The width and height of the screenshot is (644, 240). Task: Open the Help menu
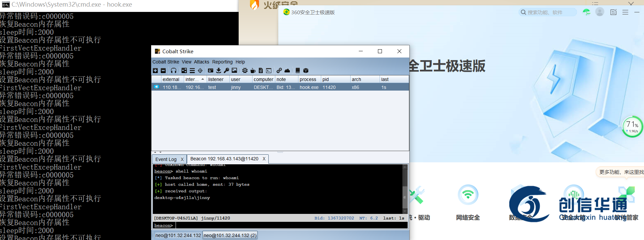[x=240, y=62]
